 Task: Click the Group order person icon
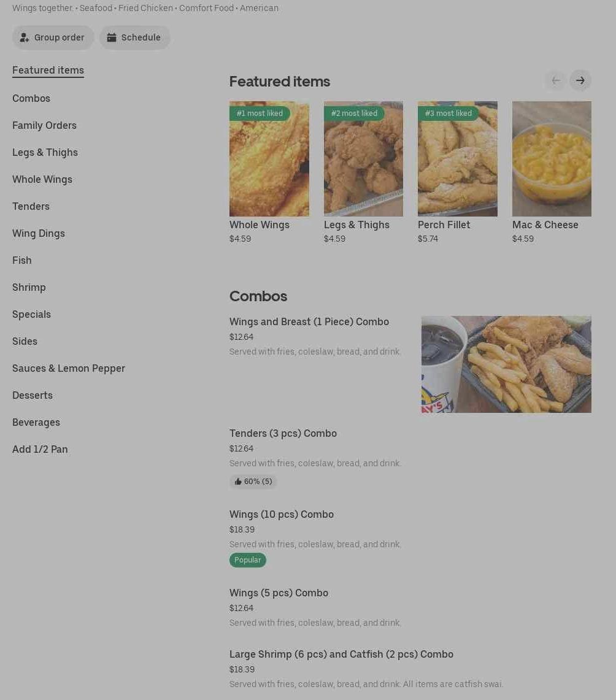click(x=25, y=37)
